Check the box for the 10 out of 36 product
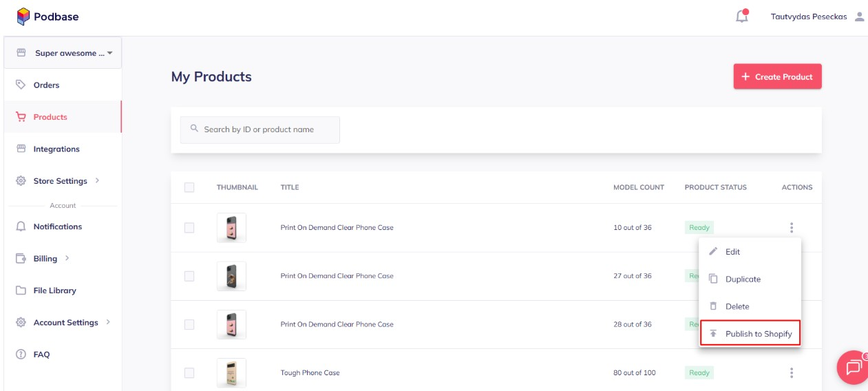Screen dimensions: 868x391 coord(189,228)
